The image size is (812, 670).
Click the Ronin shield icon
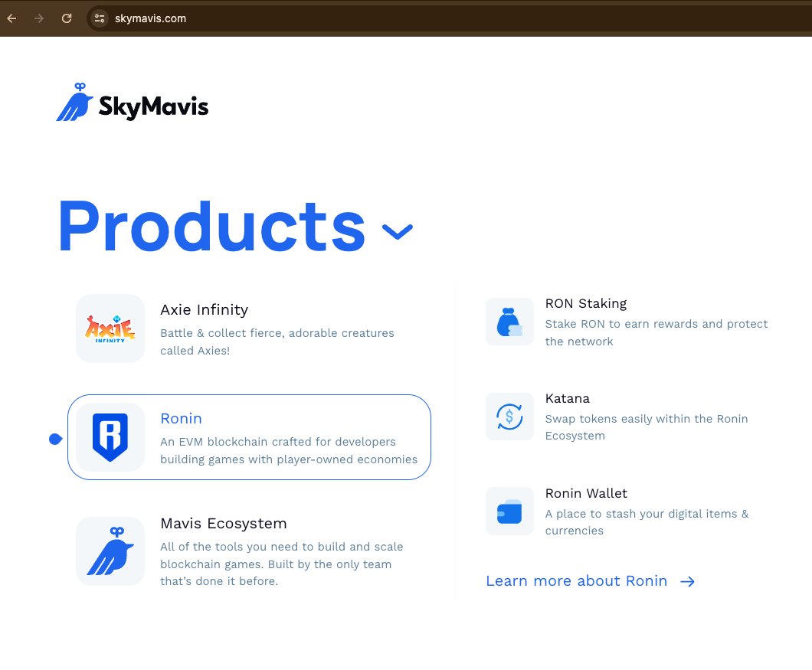110,437
